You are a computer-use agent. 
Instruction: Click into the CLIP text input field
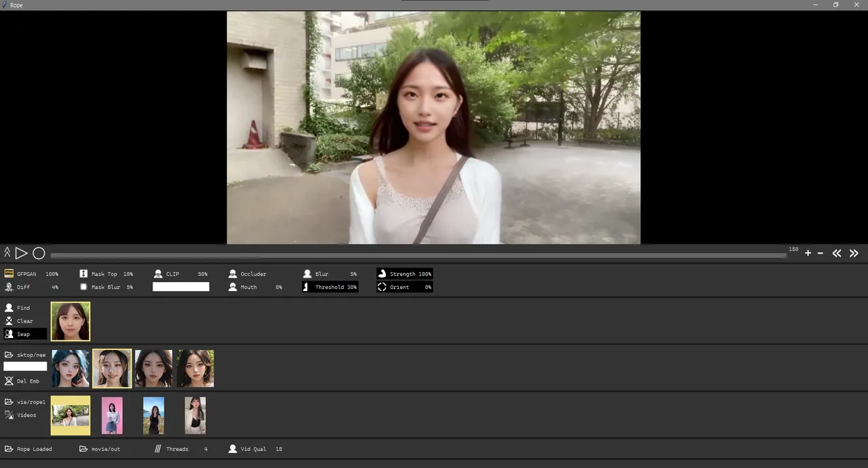tap(180, 287)
